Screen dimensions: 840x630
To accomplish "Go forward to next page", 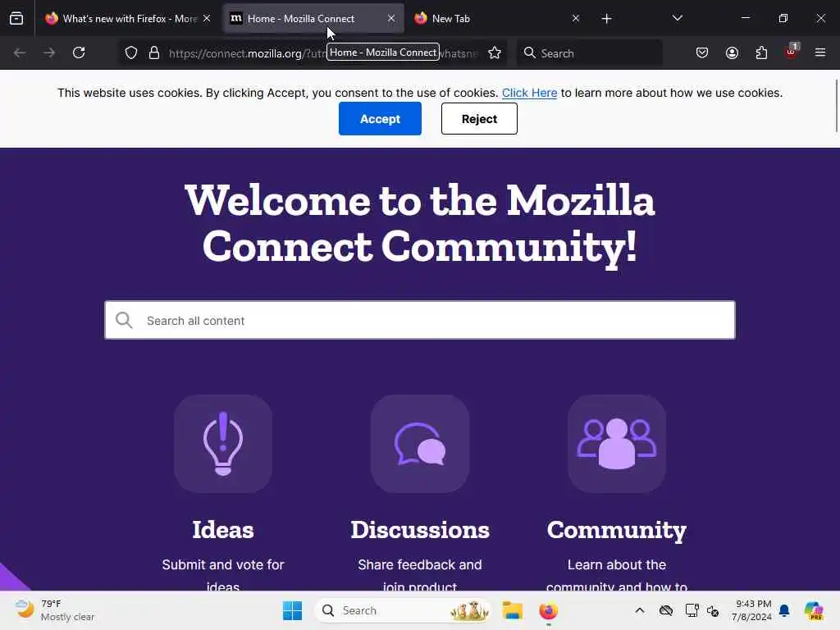I will [x=49, y=53].
